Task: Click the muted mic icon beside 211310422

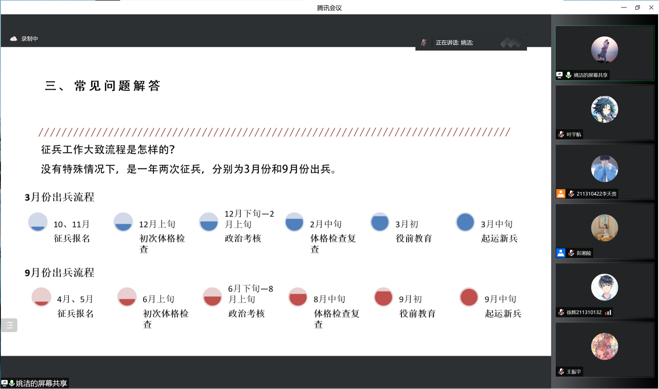Action: [x=571, y=194]
